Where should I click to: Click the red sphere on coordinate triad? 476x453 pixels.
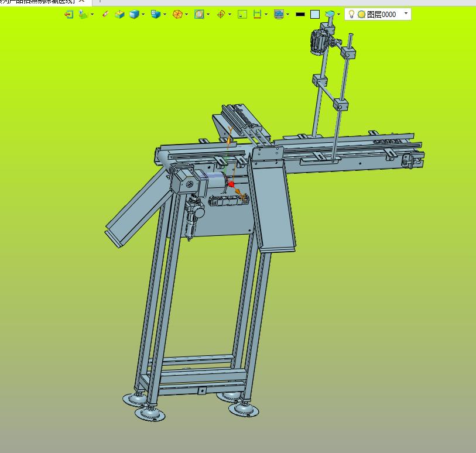tap(231, 184)
